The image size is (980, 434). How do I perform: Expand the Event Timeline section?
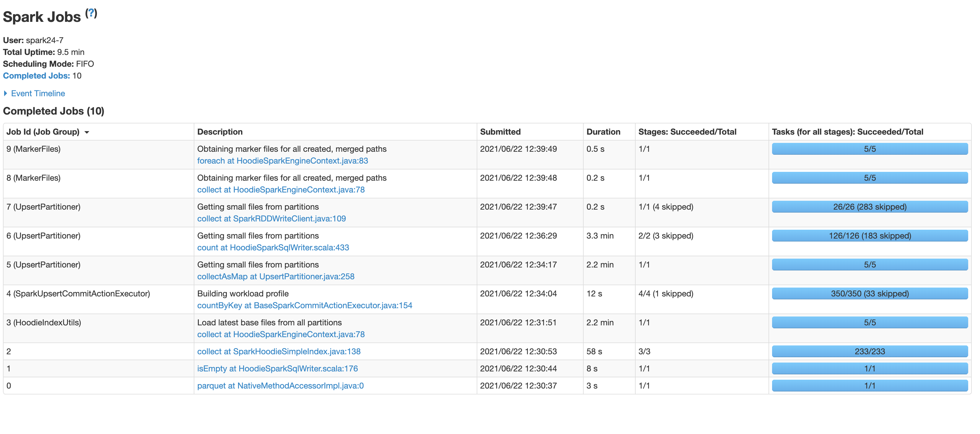pyautogui.click(x=38, y=93)
